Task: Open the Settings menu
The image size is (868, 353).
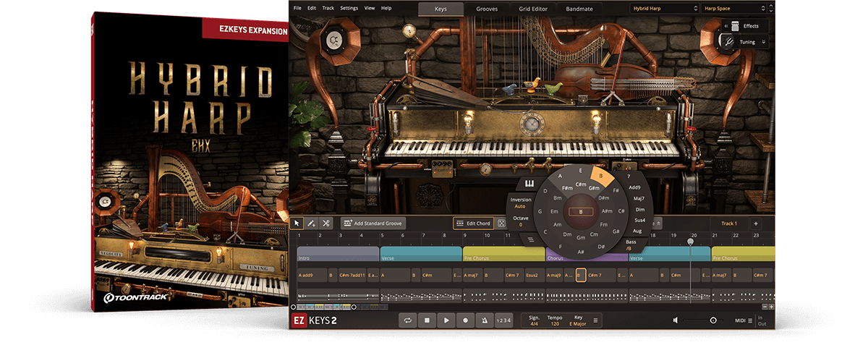Action: (349, 8)
